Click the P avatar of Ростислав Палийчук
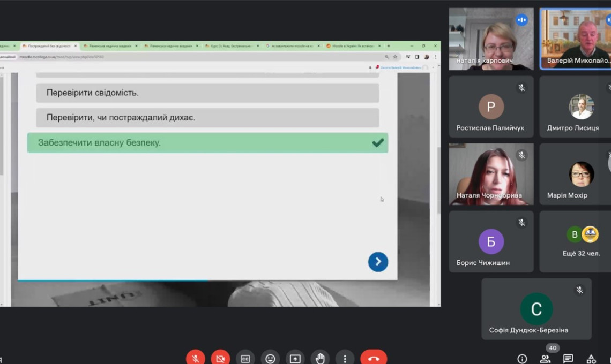 [491, 107]
